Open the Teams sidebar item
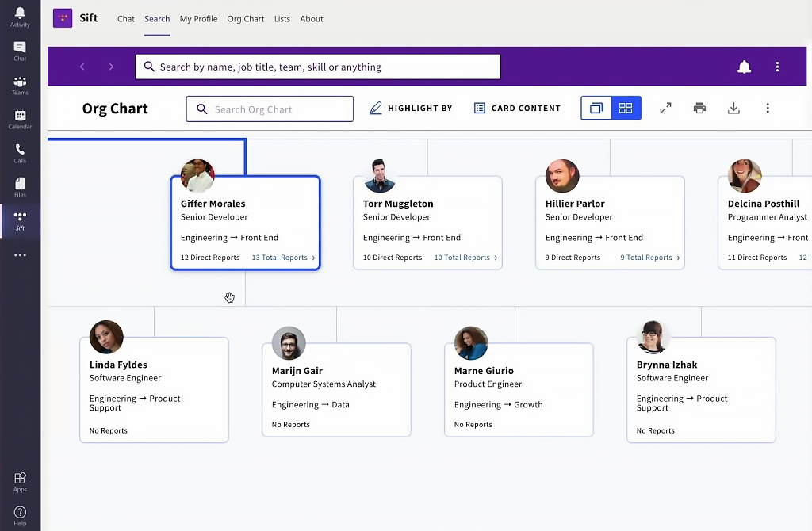812x531 pixels. tap(20, 85)
